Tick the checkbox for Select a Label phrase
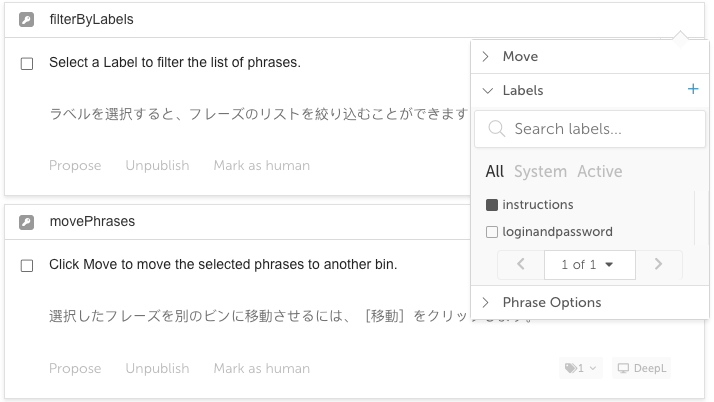The width and height of the screenshot is (714, 402). [27, 63]
